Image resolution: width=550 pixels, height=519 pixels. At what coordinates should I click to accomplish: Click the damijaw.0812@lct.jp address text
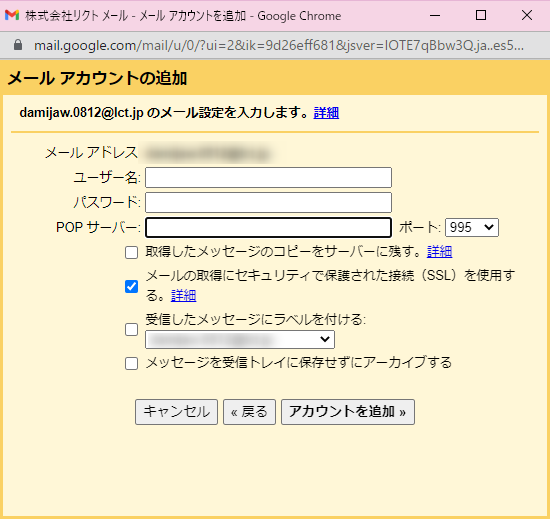pyautogui.click(x=81, y=113)
